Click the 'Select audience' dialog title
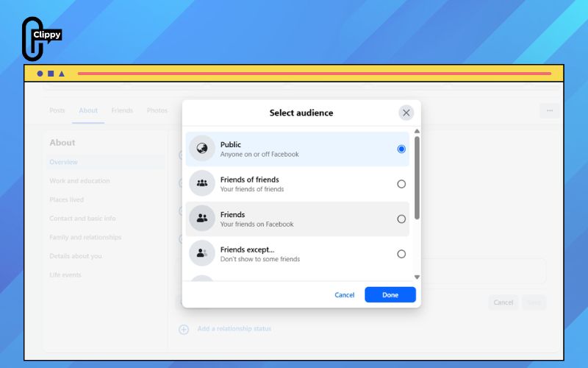The width and height of the screenshot is (588, 368). tap(301, 113)
